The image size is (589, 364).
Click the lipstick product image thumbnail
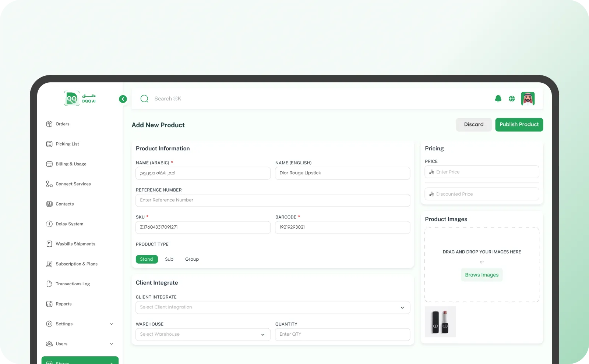[x=440, y=321]
